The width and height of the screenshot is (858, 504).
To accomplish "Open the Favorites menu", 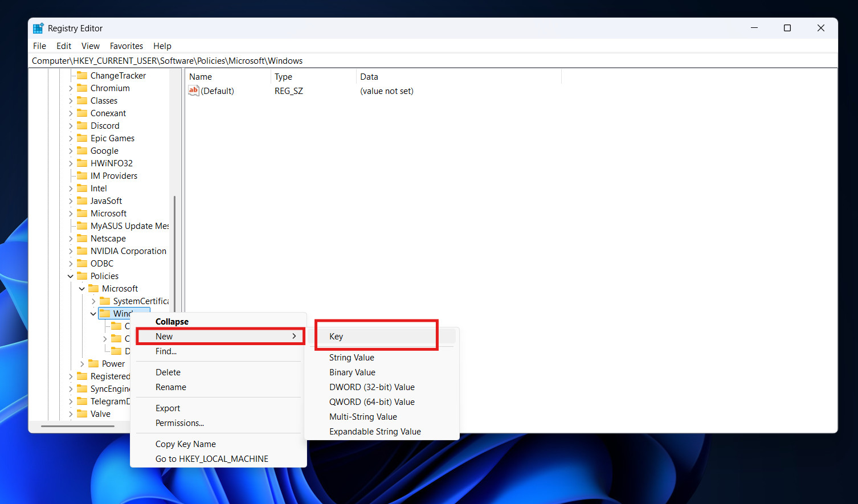I will (126, 46).
